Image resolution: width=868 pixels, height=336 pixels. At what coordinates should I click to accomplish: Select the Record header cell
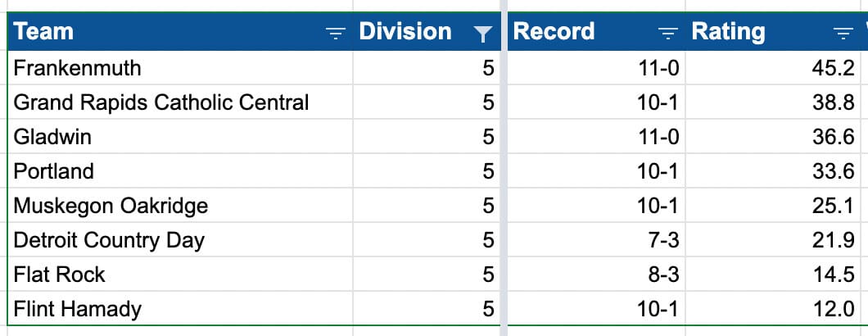(x=596, y=32)
